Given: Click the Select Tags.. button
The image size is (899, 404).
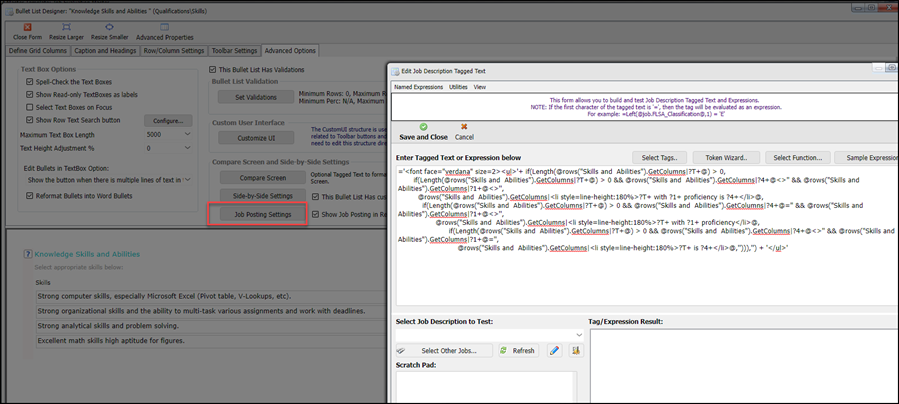Looking at the screenshot, I should click(659, 158).
